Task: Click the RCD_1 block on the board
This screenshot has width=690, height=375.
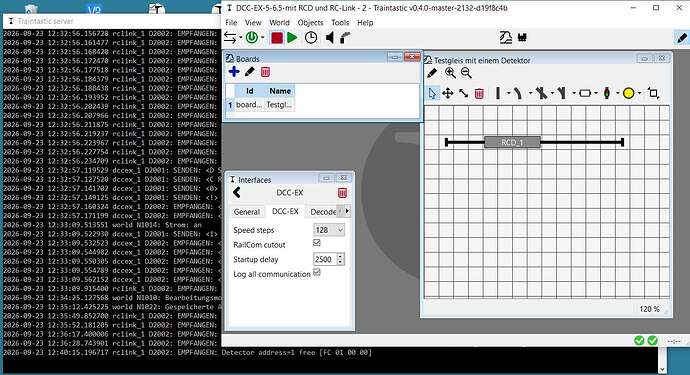Action: [x=512, y=142]
